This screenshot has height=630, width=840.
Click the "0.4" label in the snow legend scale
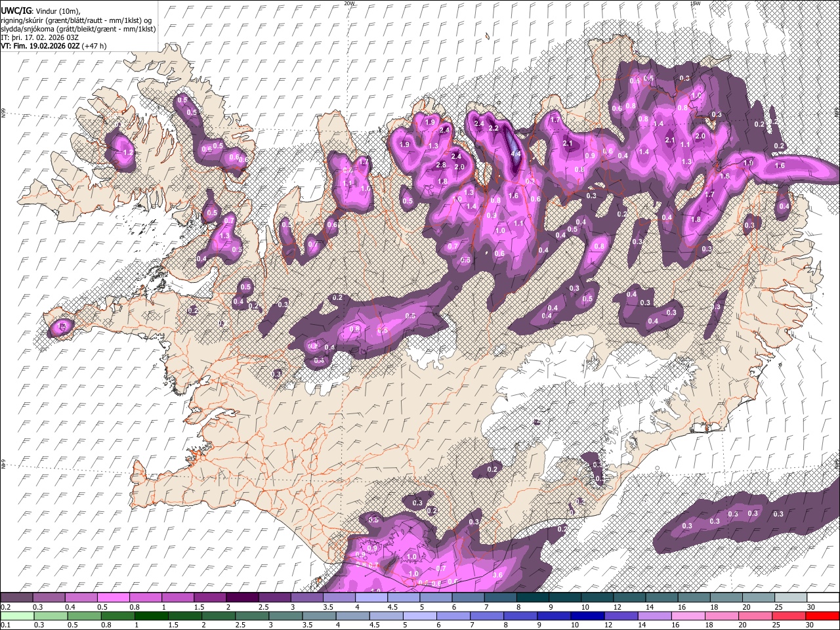tap(70, 607)
